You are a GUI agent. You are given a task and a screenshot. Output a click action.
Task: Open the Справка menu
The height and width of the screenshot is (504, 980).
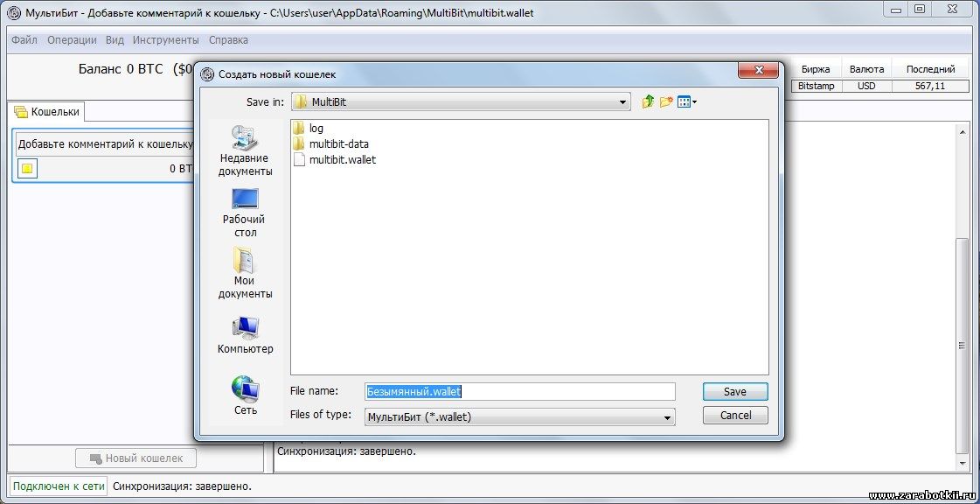click(228, 40)
